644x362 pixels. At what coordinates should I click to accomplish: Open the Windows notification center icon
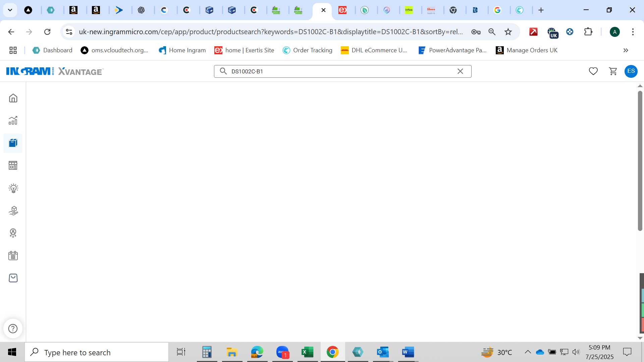[627, 352]
